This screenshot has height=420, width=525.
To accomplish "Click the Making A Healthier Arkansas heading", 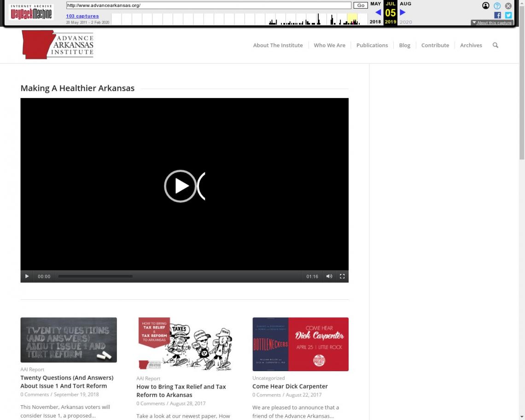I will [x=77, y=88].
